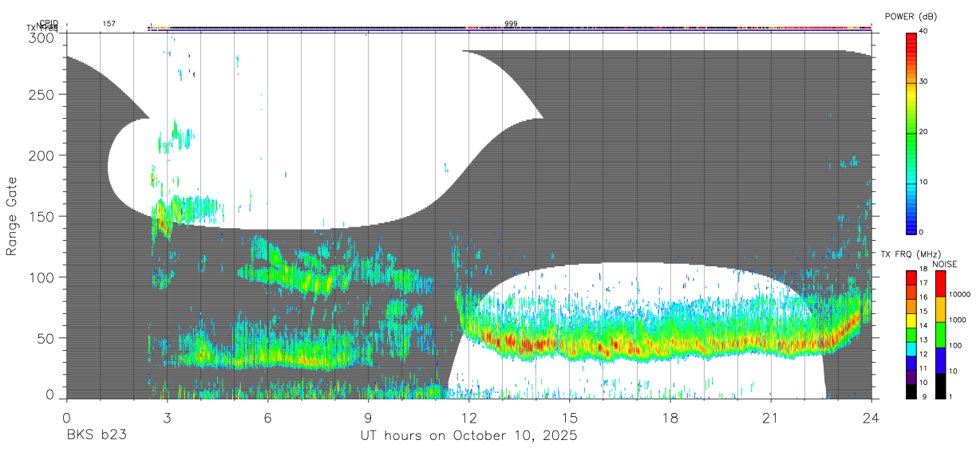Image resolution: width=980 pixels, height=452 pixels.
Task: Click the 21 tick on the UT hours axis
Action: (x=771, y=418)
